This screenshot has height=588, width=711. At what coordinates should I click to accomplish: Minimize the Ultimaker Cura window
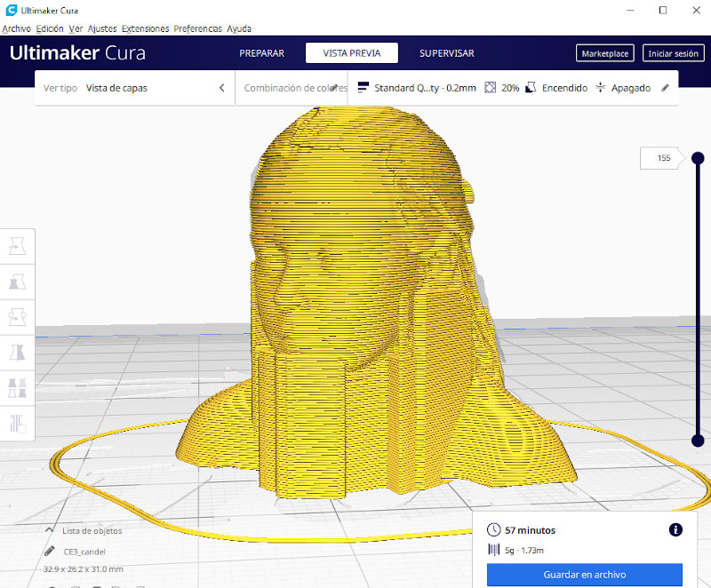pos(630,10)
